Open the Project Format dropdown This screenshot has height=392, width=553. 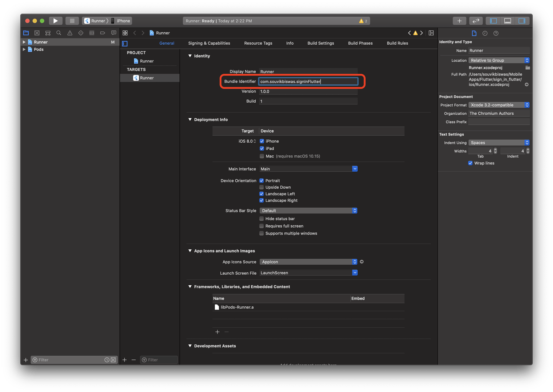tap(499, 105)
